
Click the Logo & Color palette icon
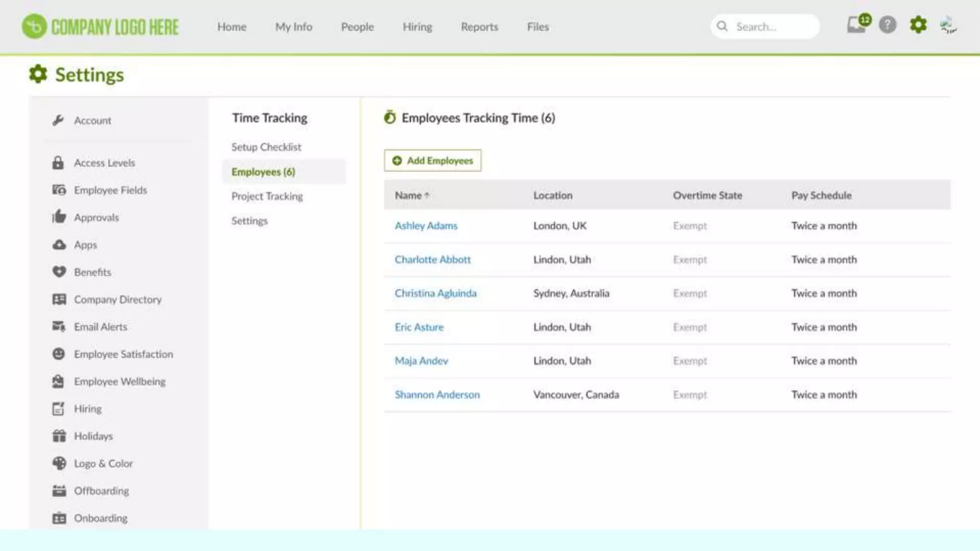58,463
